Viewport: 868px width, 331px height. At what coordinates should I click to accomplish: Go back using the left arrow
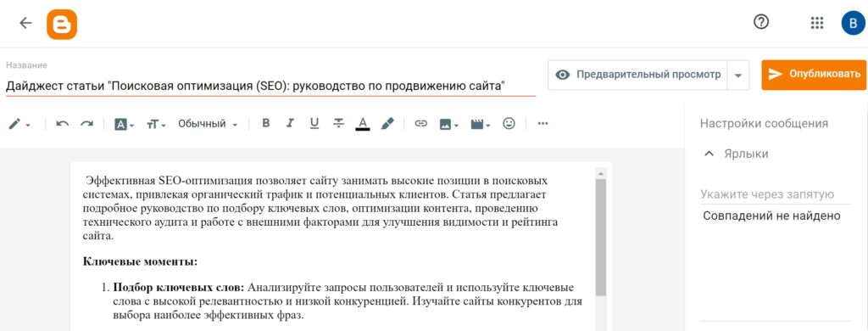tap(25, 23)
